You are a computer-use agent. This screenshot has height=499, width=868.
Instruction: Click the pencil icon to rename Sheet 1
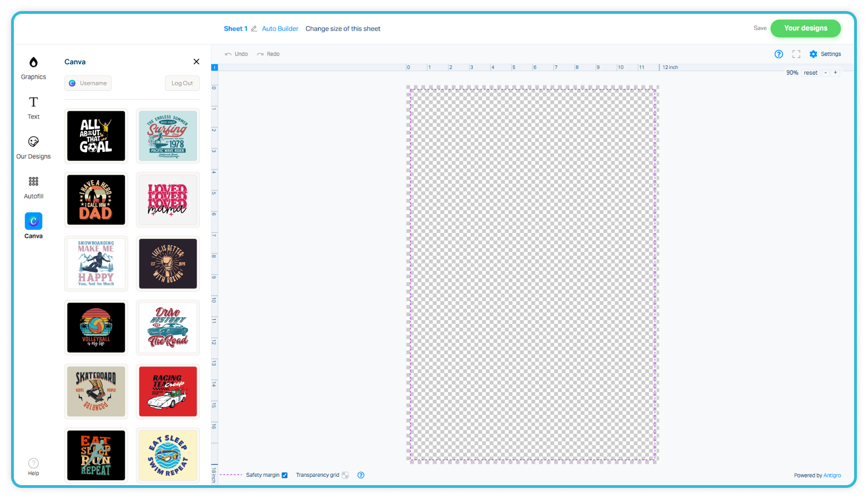coord(254,29)
